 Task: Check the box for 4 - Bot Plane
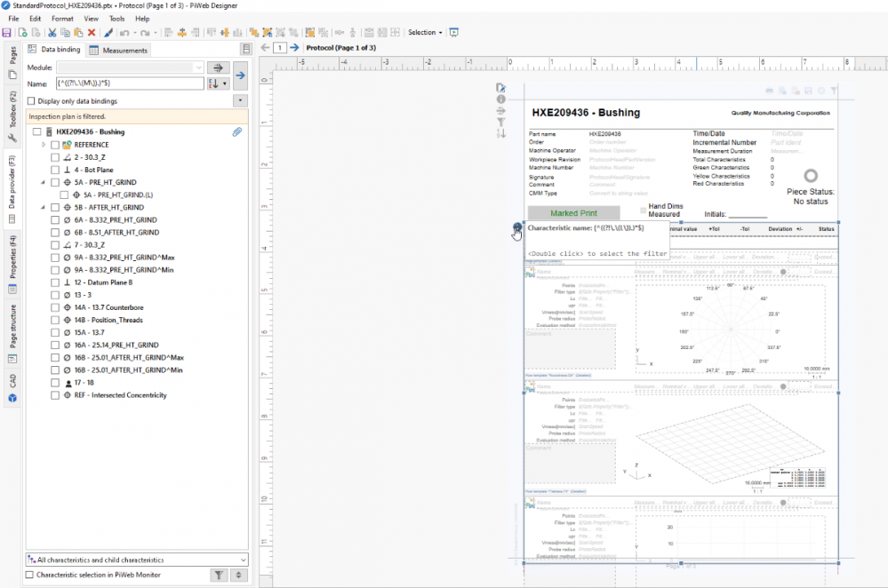pyautogui.click(x=55, y=170)
